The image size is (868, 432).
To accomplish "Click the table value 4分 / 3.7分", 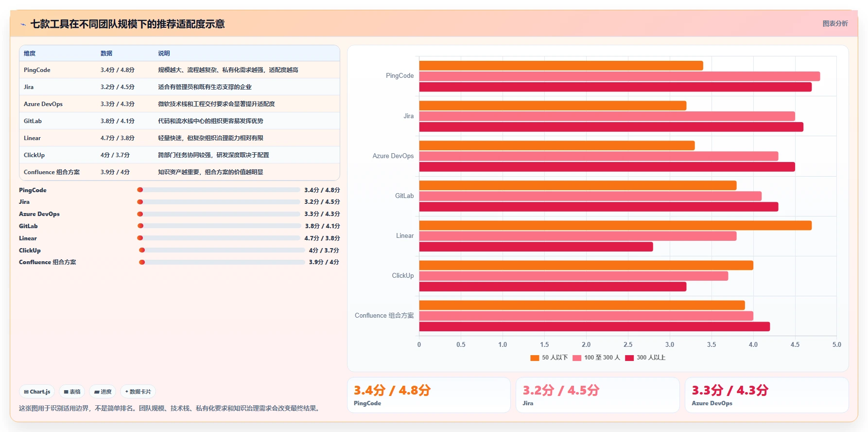I will (x=115, y=155).
